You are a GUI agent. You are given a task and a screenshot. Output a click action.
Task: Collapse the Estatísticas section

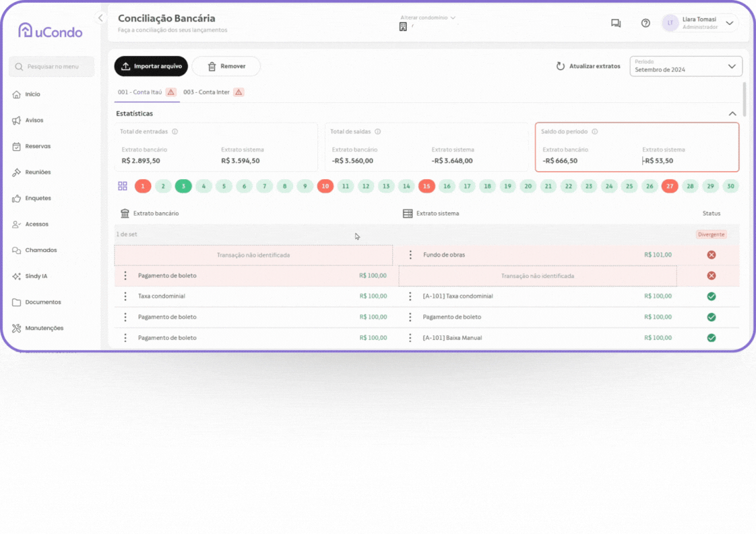(732, 114)
